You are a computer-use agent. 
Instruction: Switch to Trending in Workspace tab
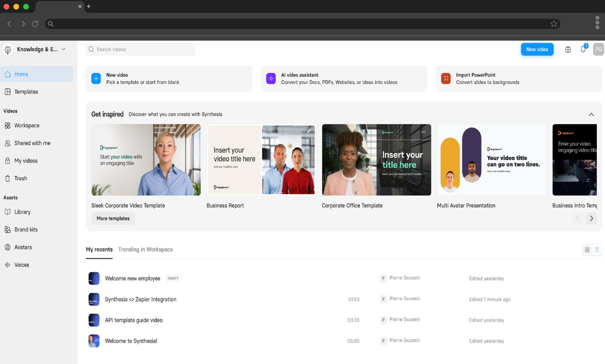pyautogui.click(x=145, y=249)
